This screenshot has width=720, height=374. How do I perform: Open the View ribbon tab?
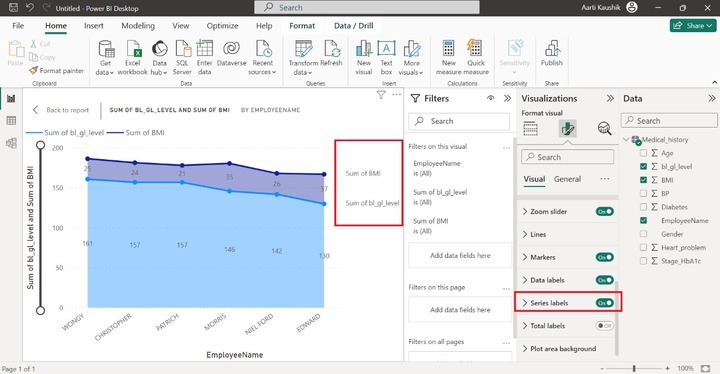[180, 26]
